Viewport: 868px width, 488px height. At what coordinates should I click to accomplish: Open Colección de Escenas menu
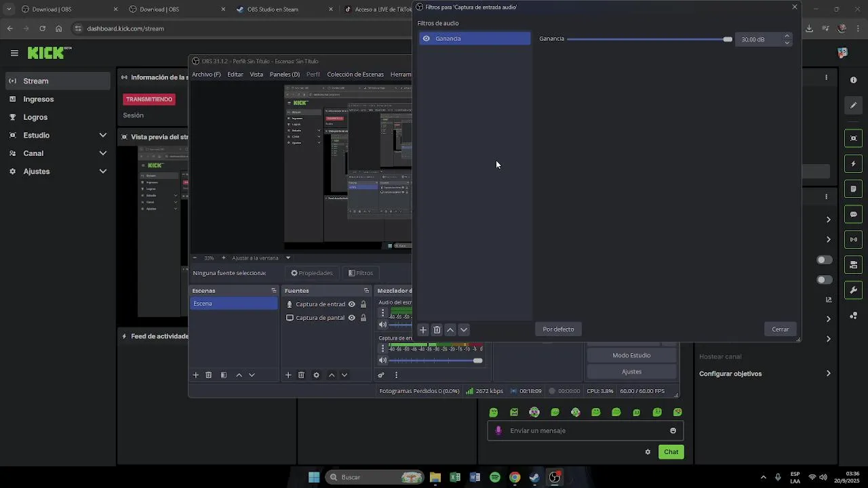[355, 75]
